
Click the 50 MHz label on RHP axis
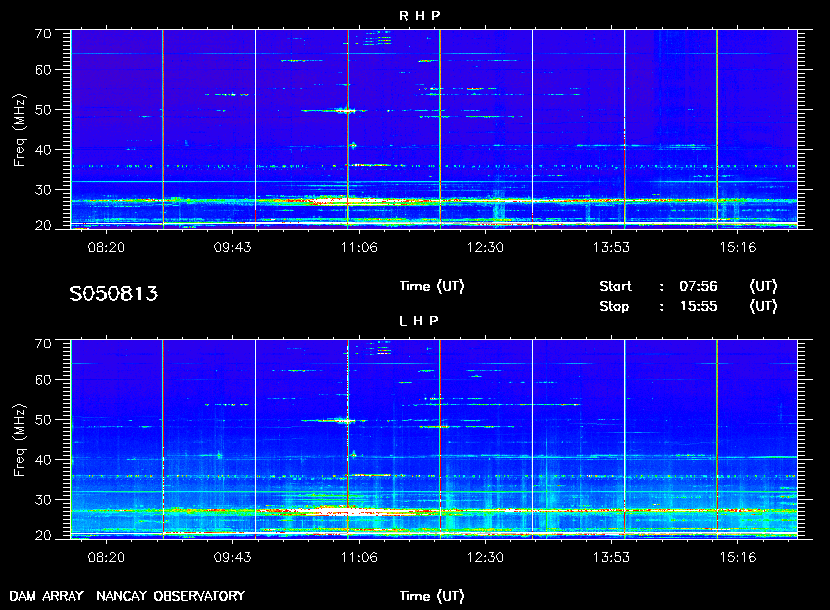(43, 110)
